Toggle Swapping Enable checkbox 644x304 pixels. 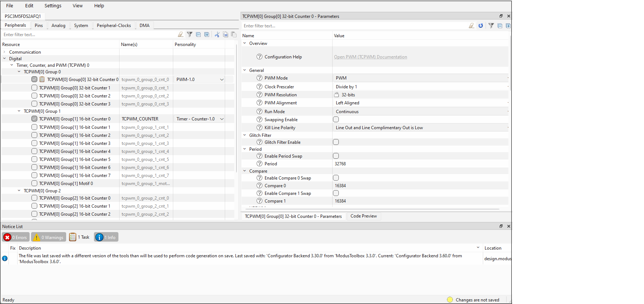(x=336, y=120)
